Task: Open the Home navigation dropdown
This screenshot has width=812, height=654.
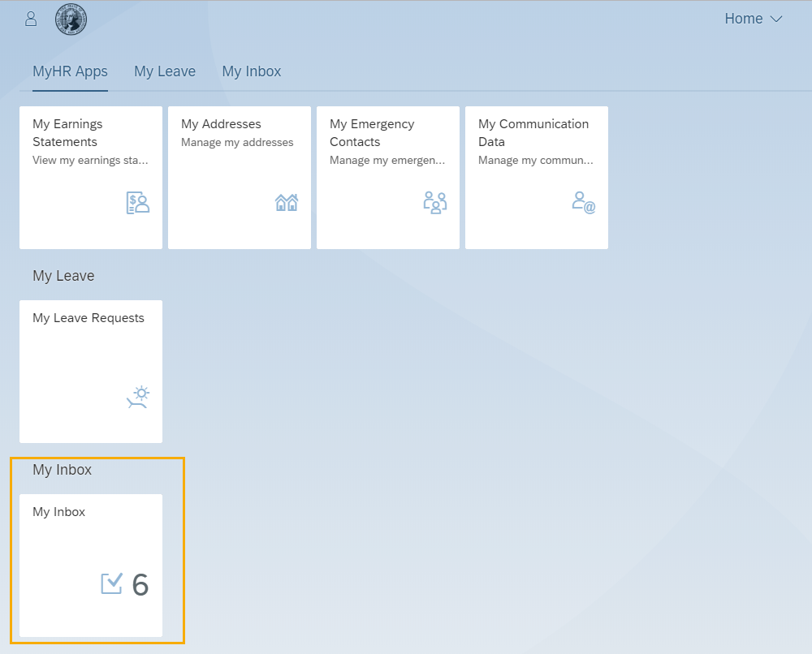Action: (x=753, y=18)
